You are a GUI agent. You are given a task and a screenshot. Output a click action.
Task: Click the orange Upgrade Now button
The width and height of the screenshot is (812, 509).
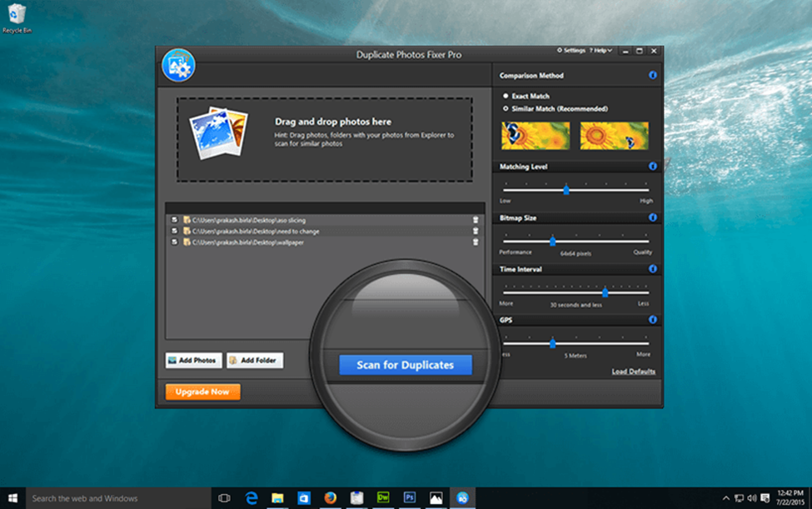(202, 392)
